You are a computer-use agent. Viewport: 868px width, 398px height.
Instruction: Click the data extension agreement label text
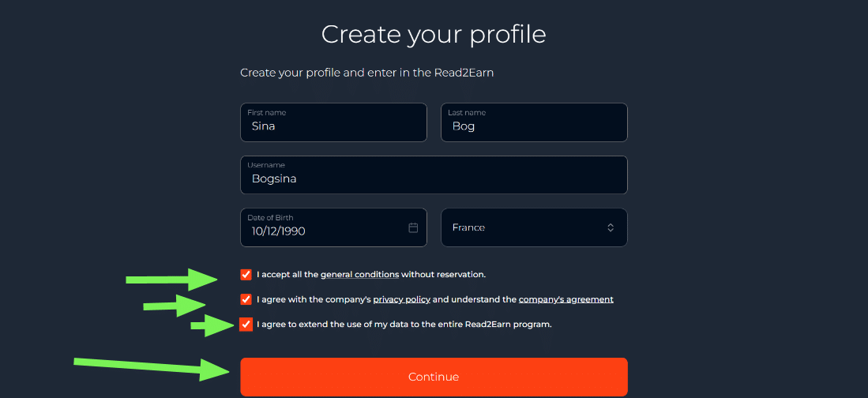coord(404,325)
